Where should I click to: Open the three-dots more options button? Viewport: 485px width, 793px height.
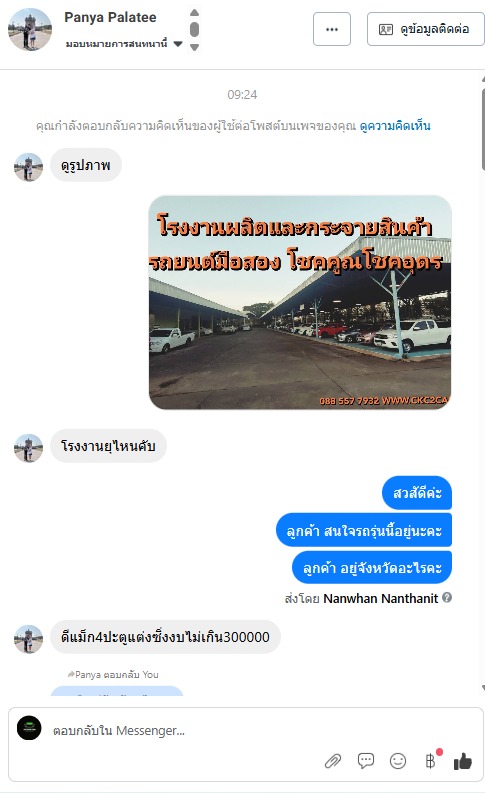(332, 29)
